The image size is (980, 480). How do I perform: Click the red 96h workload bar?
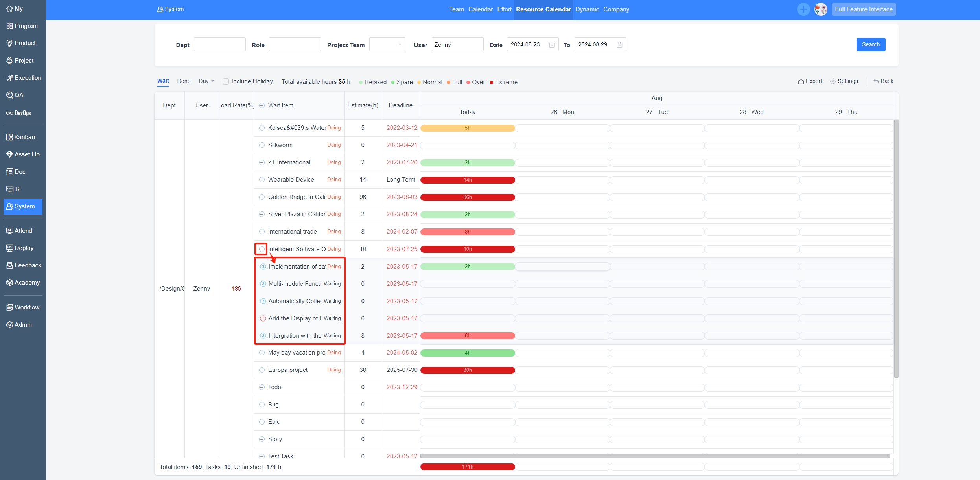point(467,197)
